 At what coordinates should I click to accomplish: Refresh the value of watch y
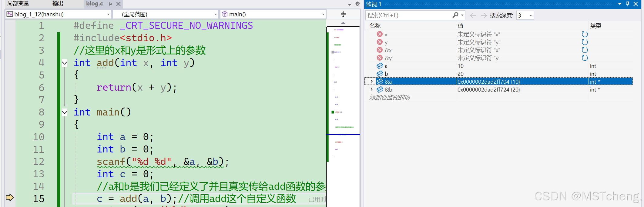point(585,42)
